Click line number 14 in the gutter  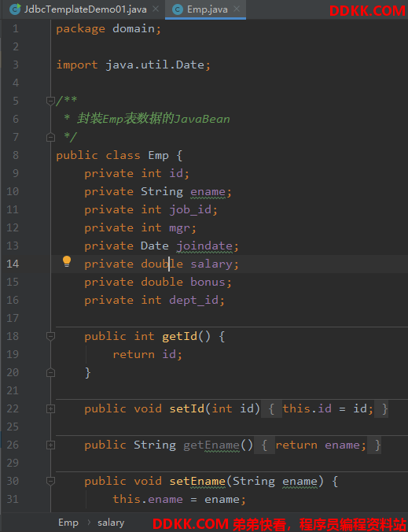point(13,264)
